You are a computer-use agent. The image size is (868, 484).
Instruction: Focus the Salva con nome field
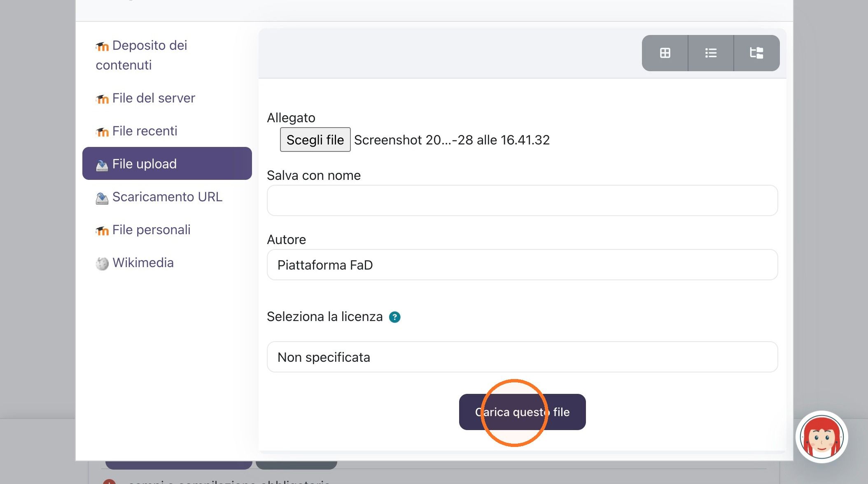pyautogui.click(x=522, y=200)
